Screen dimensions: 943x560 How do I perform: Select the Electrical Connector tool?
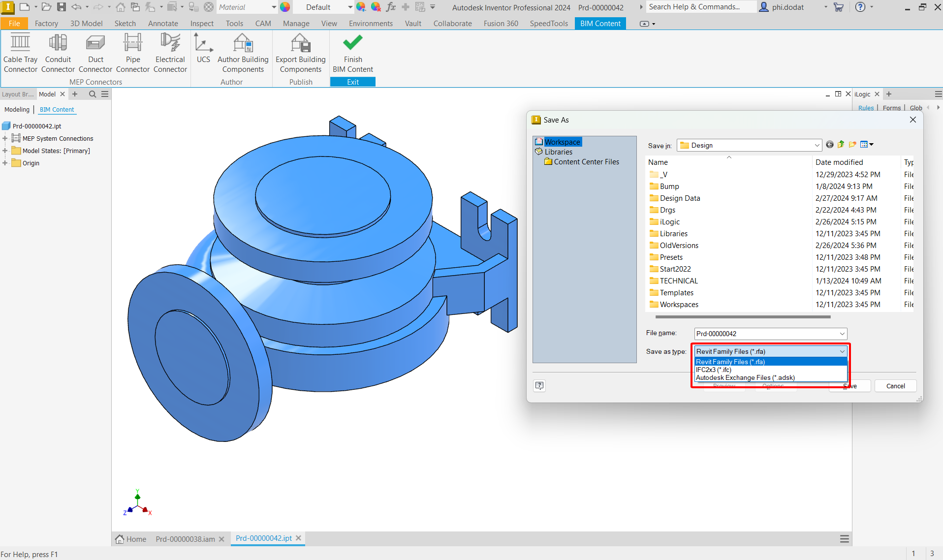click(170, 53)
